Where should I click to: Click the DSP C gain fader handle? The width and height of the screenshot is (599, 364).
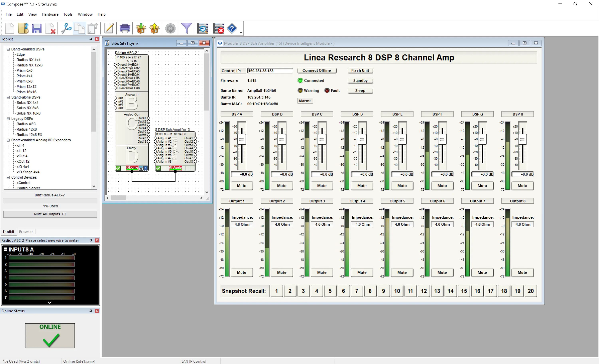(322, 139)
